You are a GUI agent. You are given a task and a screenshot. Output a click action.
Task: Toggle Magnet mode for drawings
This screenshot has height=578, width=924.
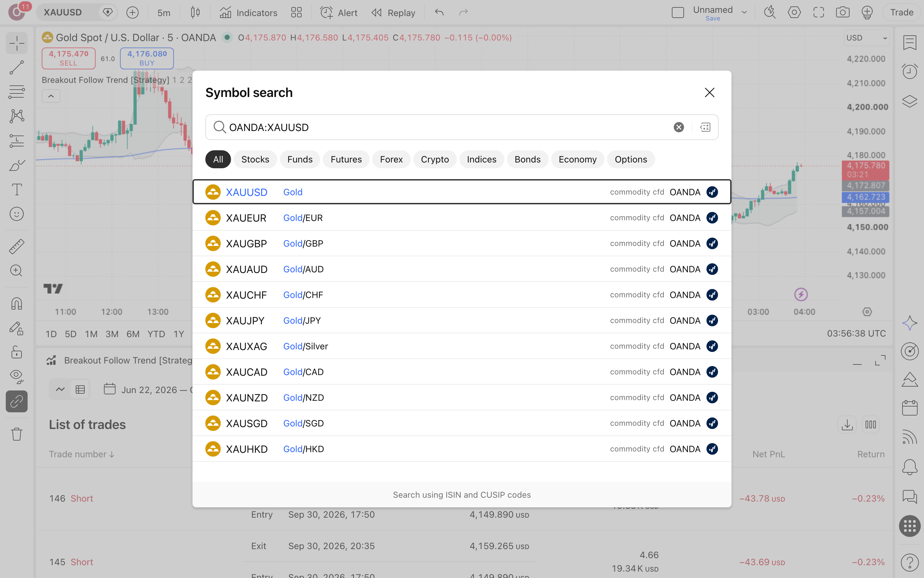16,304
